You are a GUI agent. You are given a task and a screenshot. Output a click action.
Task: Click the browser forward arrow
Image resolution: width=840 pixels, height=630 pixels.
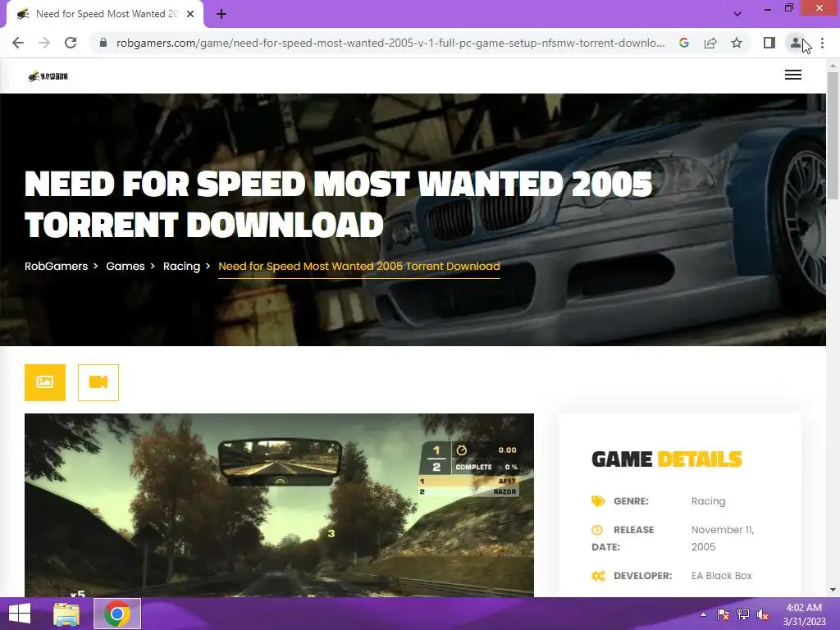44,43
